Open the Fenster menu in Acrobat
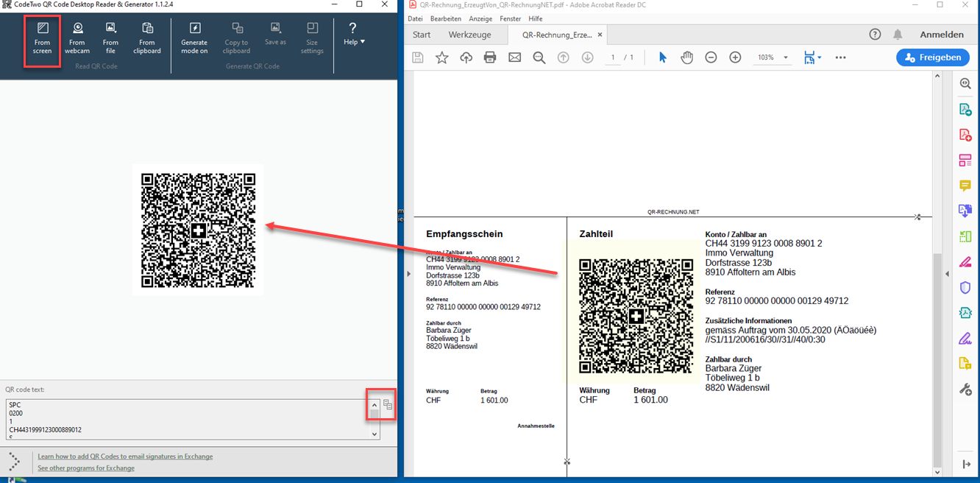This screenshot has width=980, height=483. coord(510,18)
